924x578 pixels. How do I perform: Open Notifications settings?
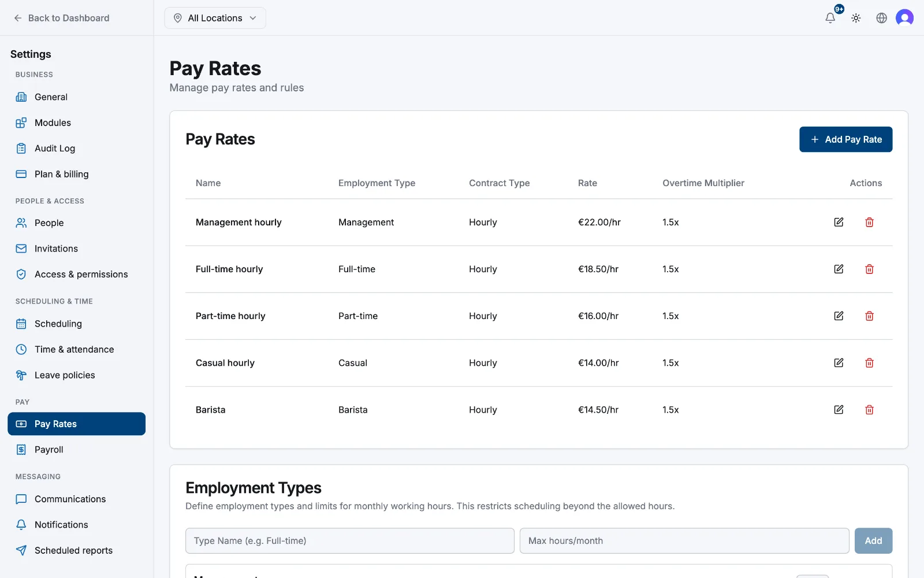click(x=76, y=525)
